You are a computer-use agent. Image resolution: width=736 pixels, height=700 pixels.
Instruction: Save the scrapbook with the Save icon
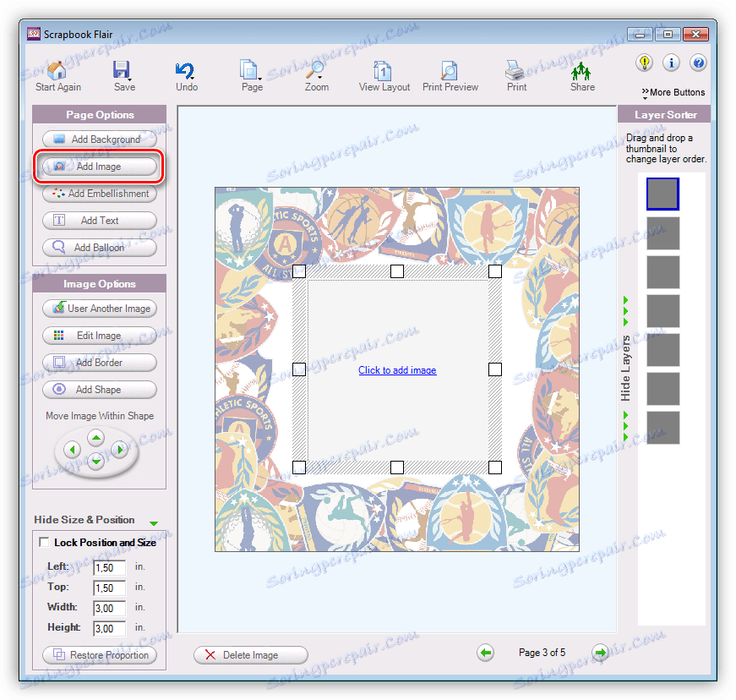(122, 70)
